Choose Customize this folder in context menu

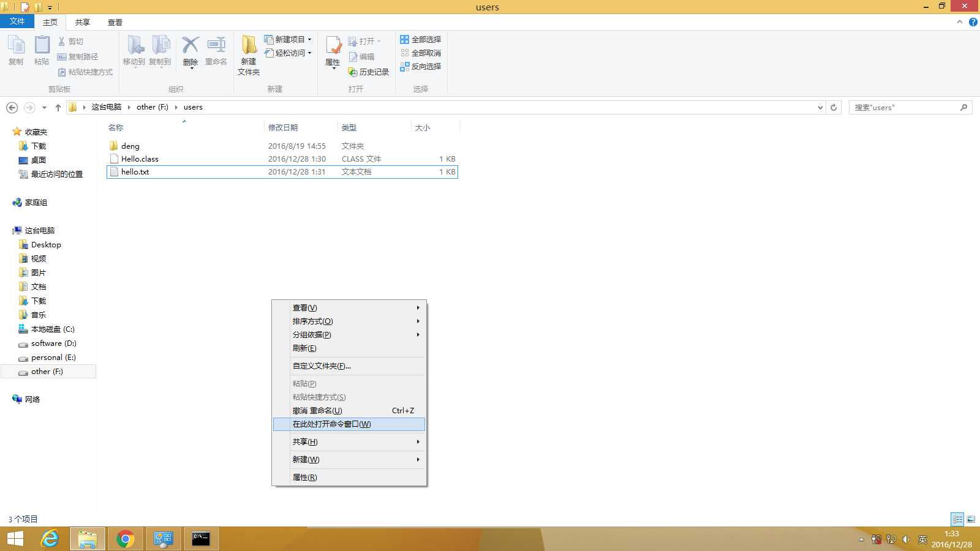pyautogui.click(x=349, y=365)
